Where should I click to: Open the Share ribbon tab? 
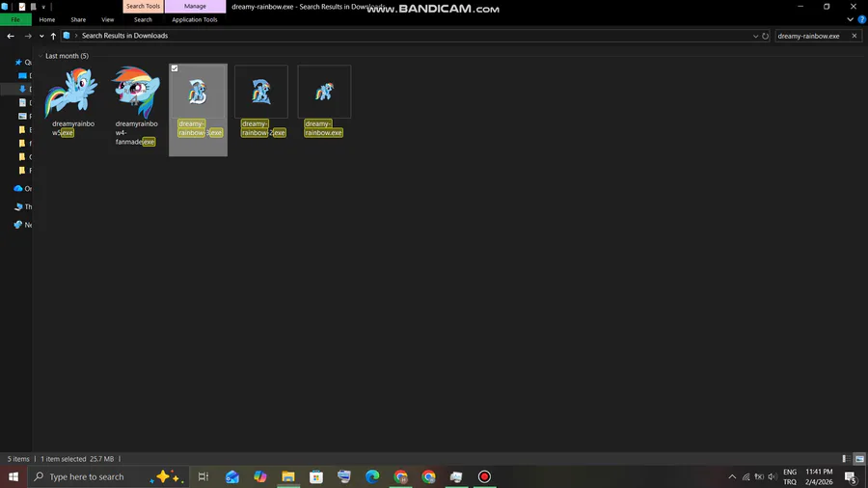[x=78, y=19]
